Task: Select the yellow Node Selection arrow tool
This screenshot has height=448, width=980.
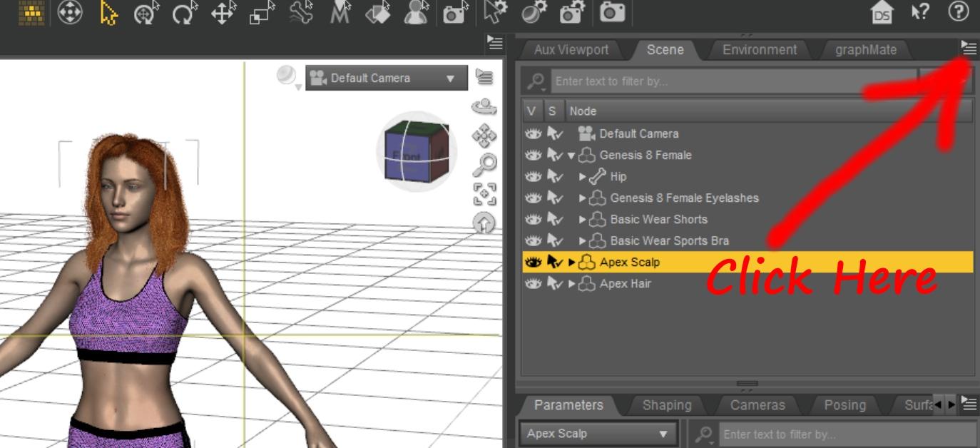Action: (108, 13)
